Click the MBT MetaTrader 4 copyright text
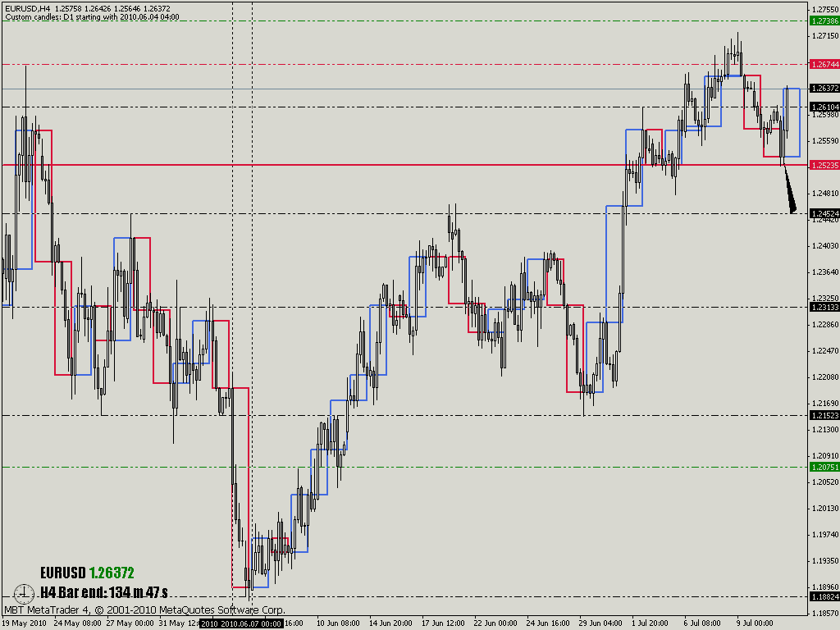840x630 pixels. [144, 609]
